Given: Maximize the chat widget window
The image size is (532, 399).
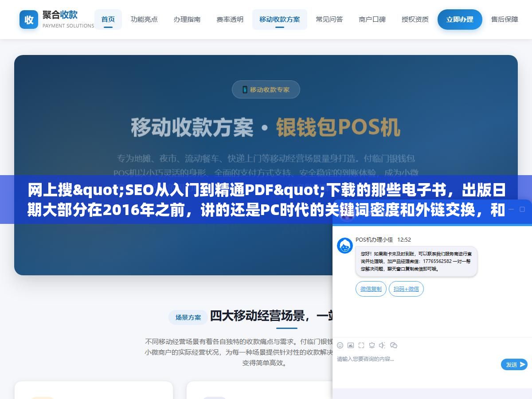Looking at the screenshot, I should [523, 209].
